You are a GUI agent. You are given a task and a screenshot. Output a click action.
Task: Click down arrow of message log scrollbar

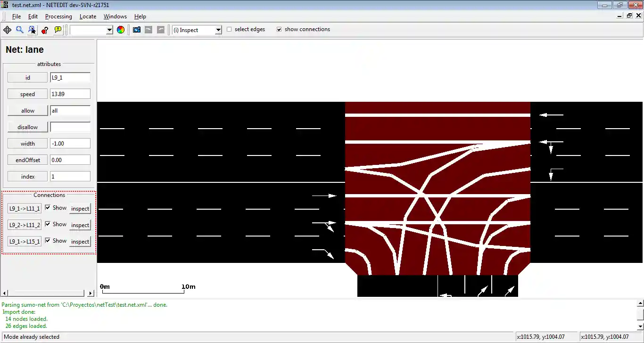point(640,326)
